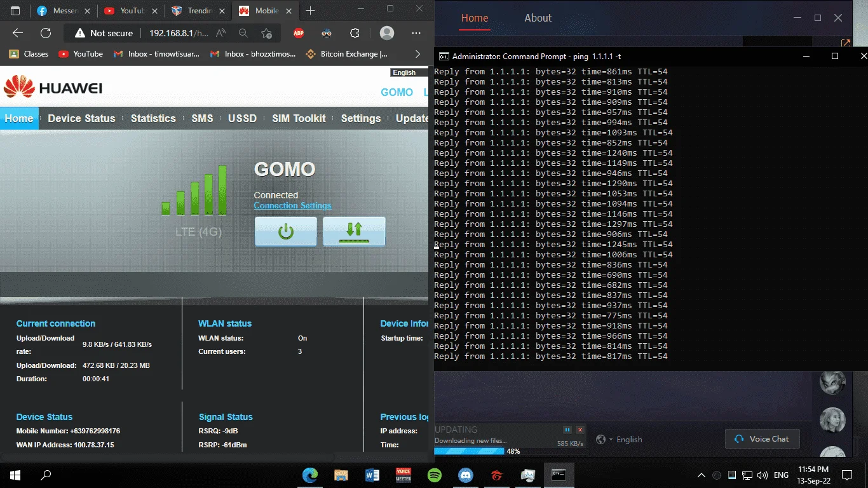Show hidden system tray icons

[702, 475]
